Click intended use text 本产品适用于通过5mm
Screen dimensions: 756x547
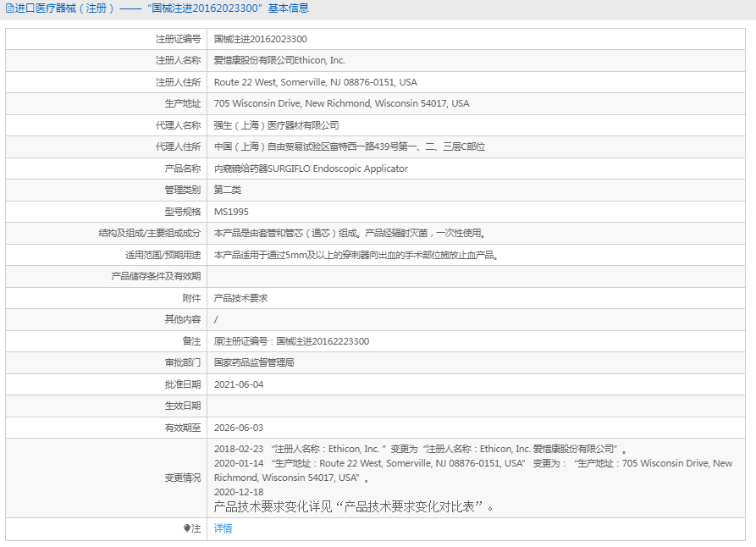[356, 255]
